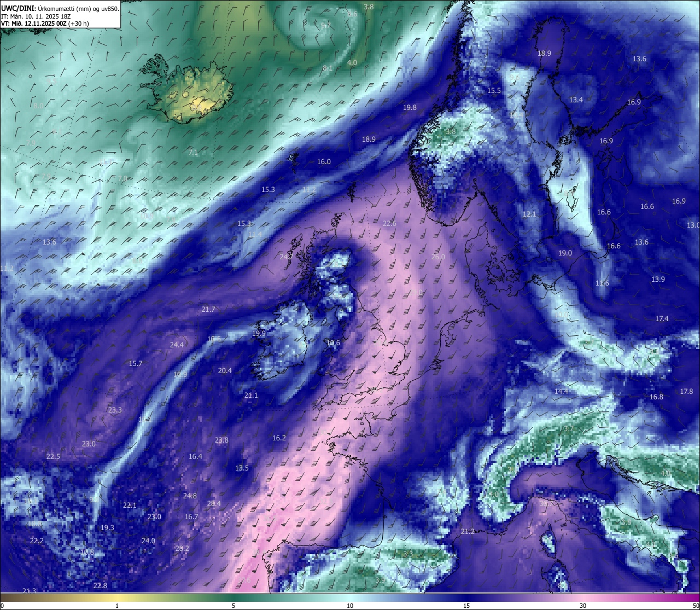Click the "VT: Mið. 12.11.2025 00Z (+30 h)" line
The height and width of the screenshot is (610, 700).
(x=45, y=24)
